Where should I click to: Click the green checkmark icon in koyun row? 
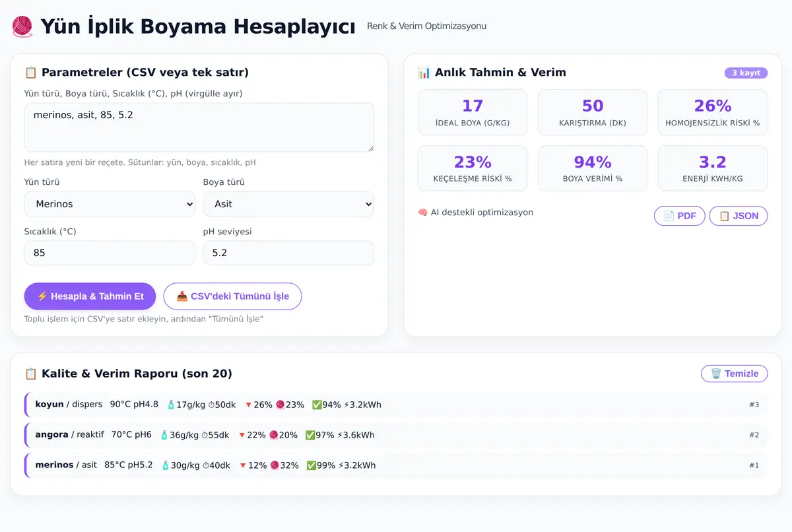click(317, 405)
